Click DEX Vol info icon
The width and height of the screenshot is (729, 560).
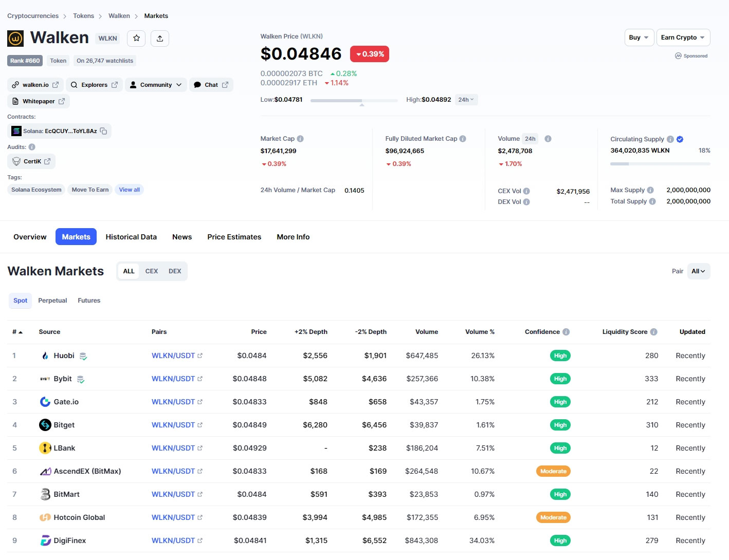coord(526,202)
